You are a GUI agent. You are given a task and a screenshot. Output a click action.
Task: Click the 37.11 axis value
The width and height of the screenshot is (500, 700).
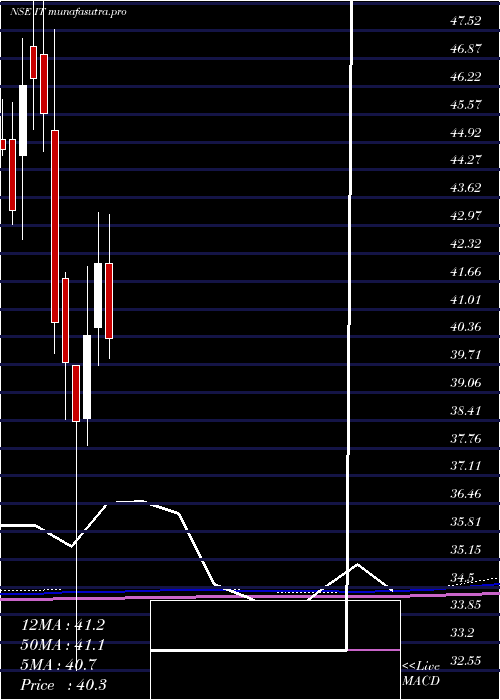click(x=465, y=466)
